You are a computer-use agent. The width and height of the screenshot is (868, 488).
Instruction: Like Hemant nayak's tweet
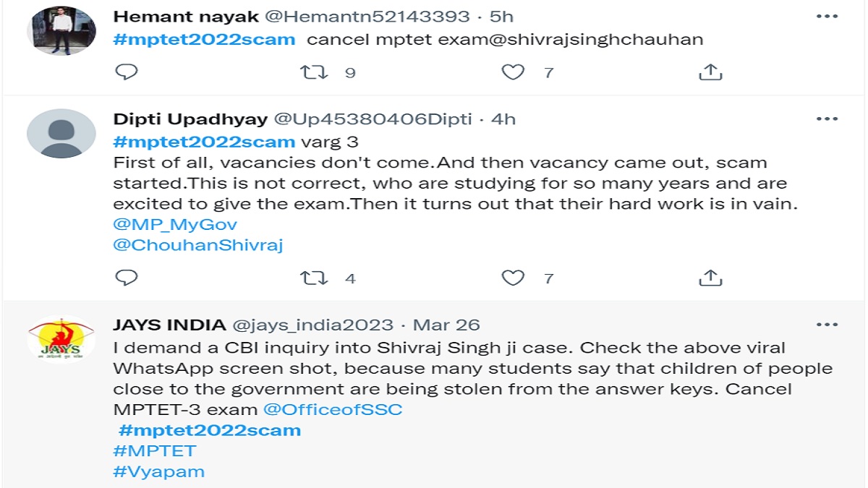tap(513, 72)
